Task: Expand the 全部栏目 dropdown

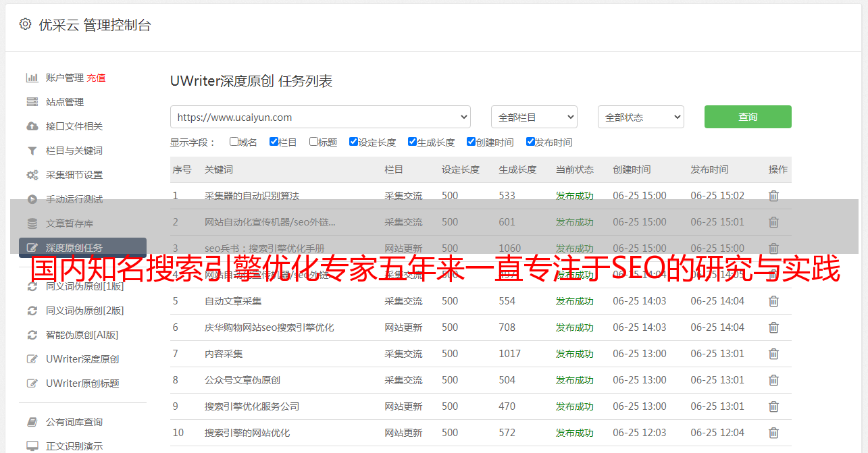Action: [534, 117]
